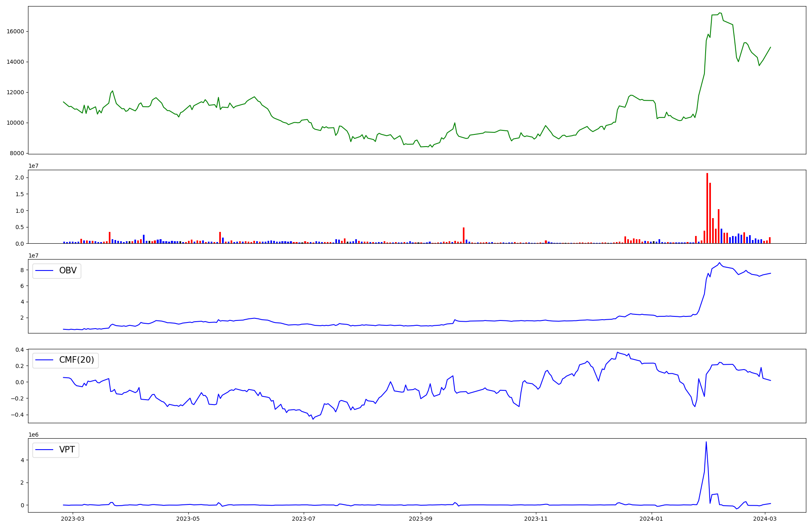The height and width of the screenshot is (528, 812).
Task: Click the 2023-11 date tick label
Action: [536, 519]
